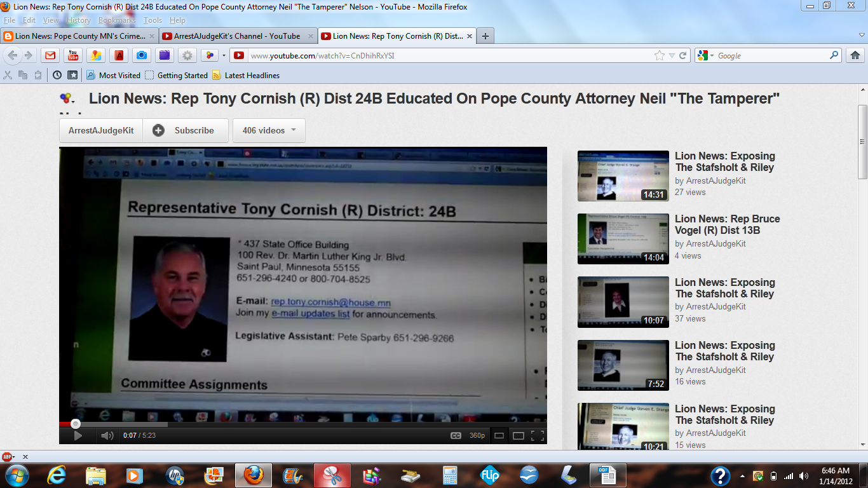Click the colored-balls toolbar icon
Screen dimensions: 868x488
click(210, 55)
